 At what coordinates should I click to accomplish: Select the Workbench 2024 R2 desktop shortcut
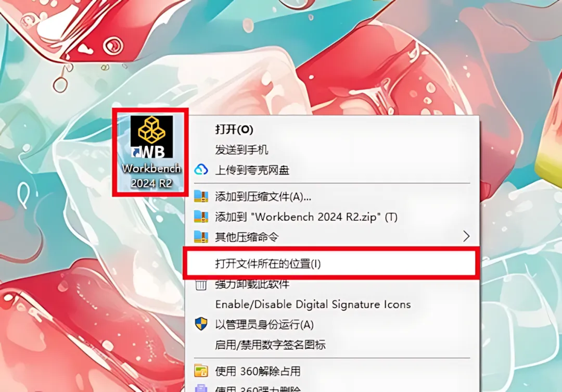[x=151, y=152]
